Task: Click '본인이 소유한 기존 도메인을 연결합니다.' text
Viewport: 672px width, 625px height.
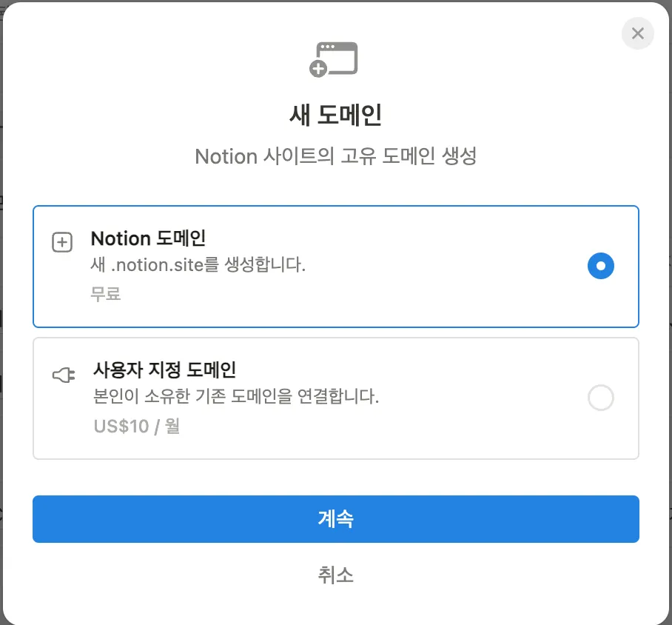Action: [236, 396]
